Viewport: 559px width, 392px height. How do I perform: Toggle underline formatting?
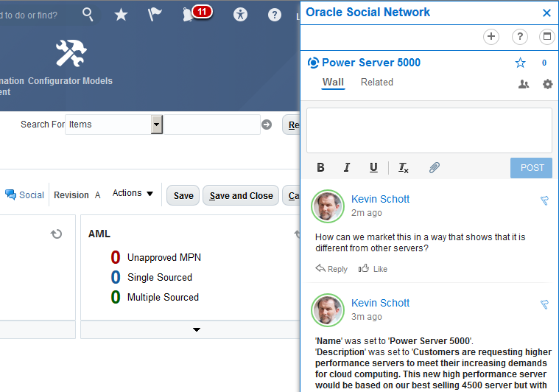(373, 167)
